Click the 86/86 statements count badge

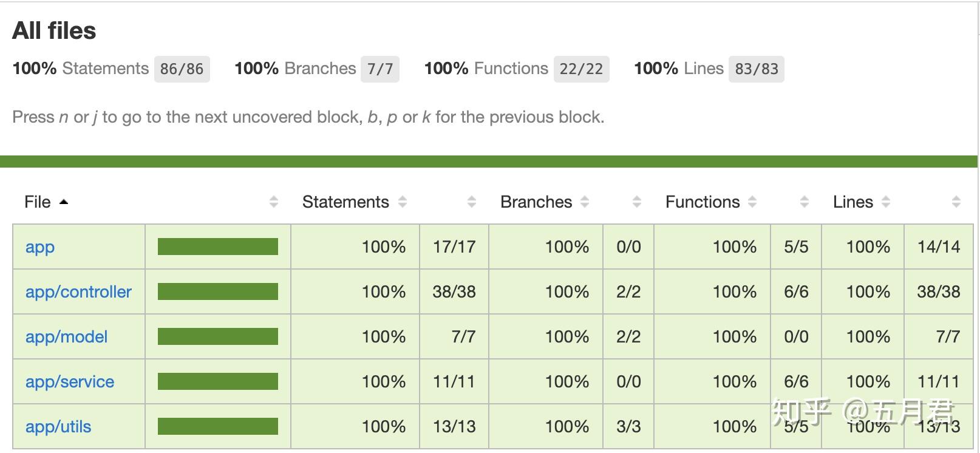click(x=182, y=69)
